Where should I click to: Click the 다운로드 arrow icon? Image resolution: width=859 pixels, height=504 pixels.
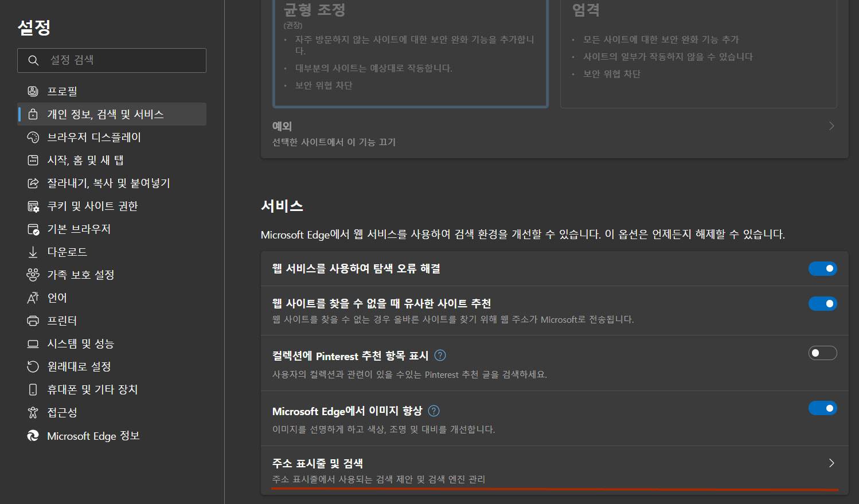coord(33,252)
